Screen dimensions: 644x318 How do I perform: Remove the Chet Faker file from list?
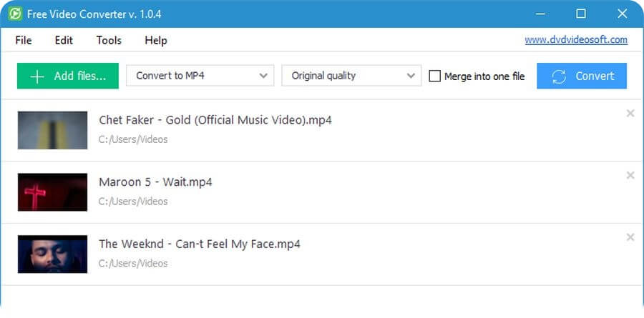tap(630, 113)
